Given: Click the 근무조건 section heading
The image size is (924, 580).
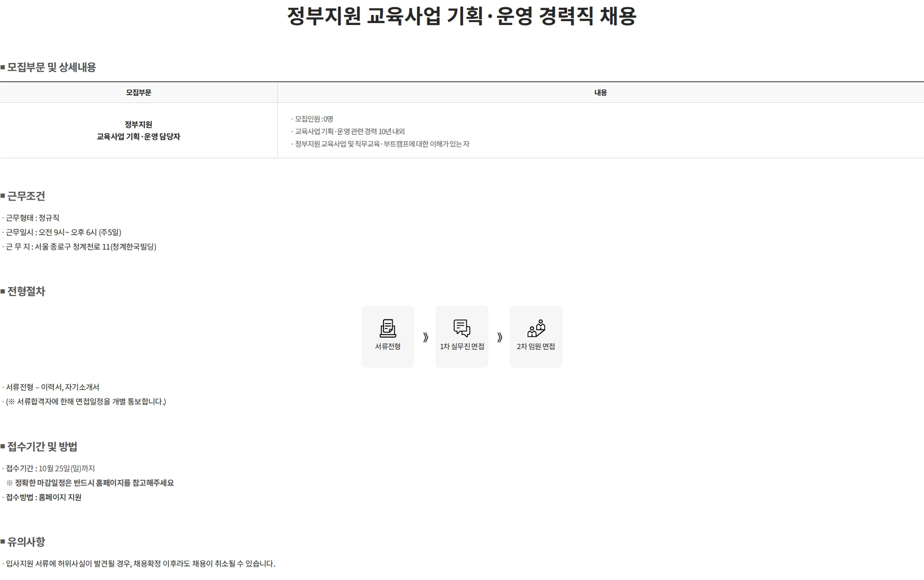Looking at the screenshot, I should click(23, 196).
